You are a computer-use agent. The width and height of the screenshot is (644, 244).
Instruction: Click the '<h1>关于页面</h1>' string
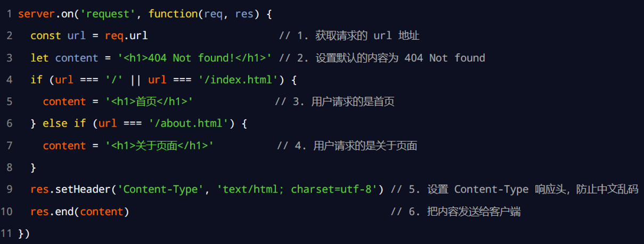click(159, 146)
